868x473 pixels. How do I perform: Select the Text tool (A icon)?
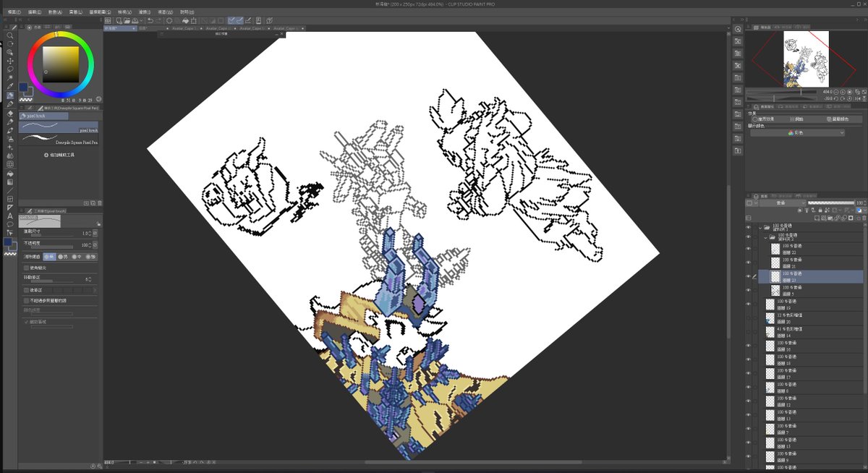(x=10, y=216)
